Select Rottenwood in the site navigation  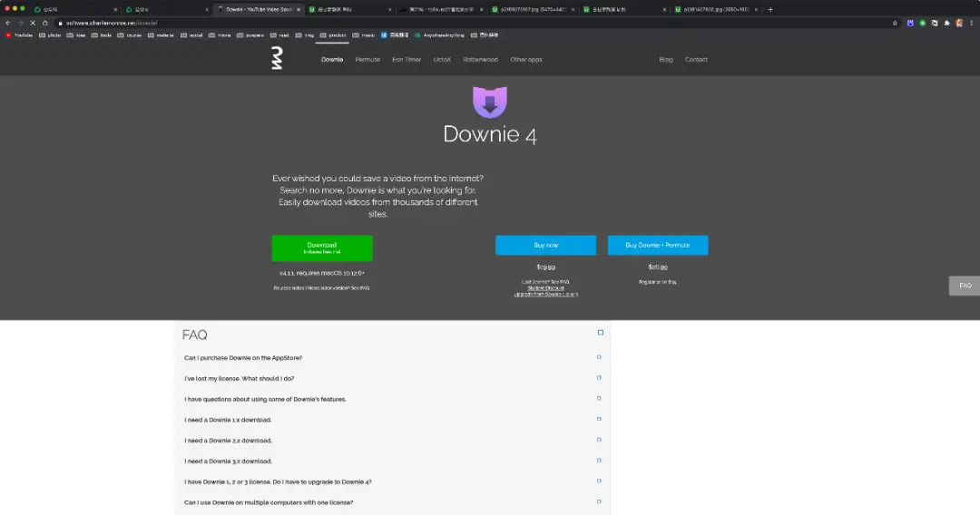pyautogui.click(x=480, y=60)
